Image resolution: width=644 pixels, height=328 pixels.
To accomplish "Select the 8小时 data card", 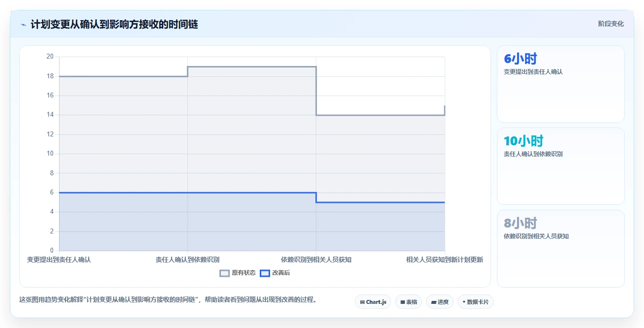I will pos(560,248).
